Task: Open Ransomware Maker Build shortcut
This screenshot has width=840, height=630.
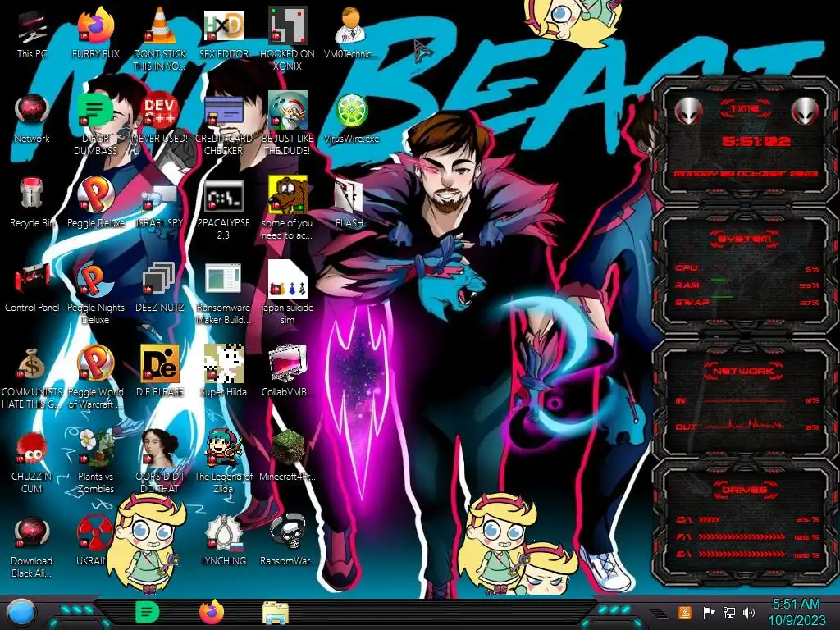Action: pos(223,281)
